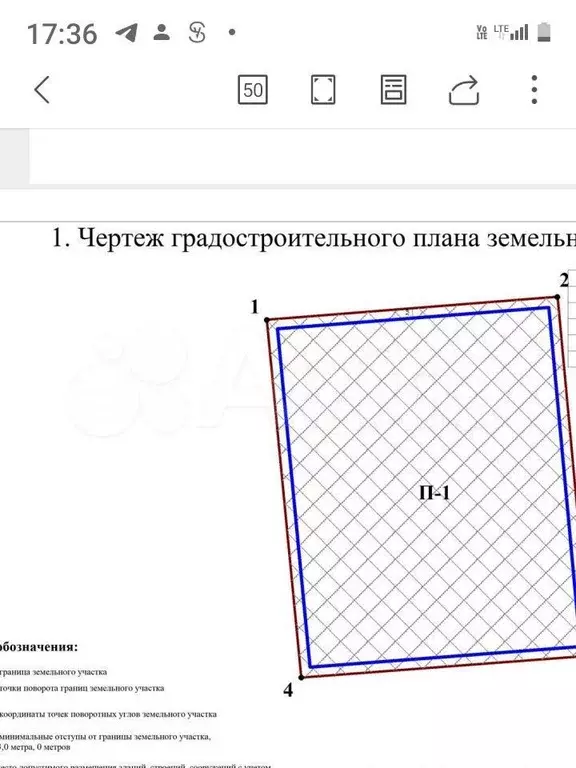The image size is (576, 768).
Task: Open the three-dot overflow menu
Action: [534, 90]
